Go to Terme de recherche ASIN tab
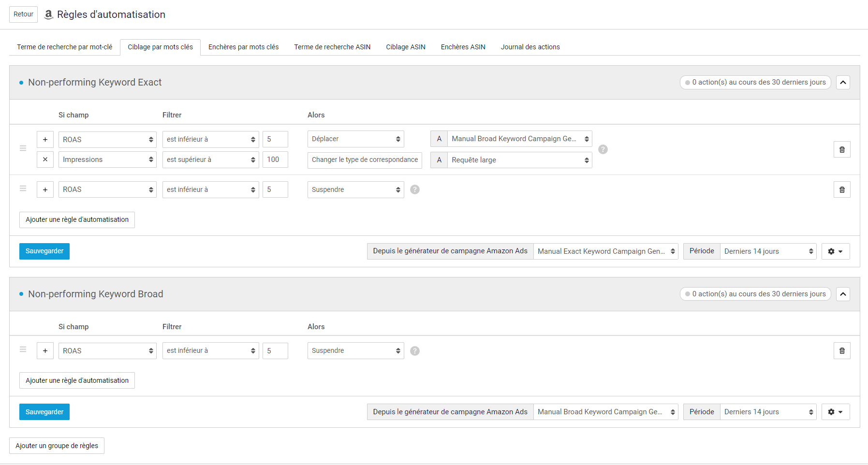Screen dimensions: 868x465 332,47
